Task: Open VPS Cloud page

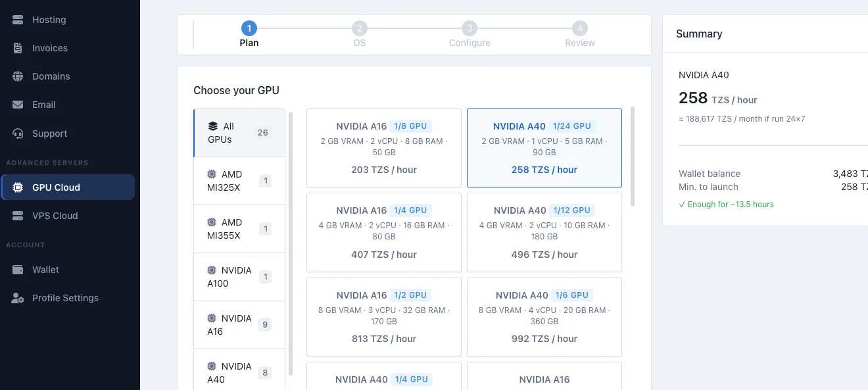Action: [68, 216]
